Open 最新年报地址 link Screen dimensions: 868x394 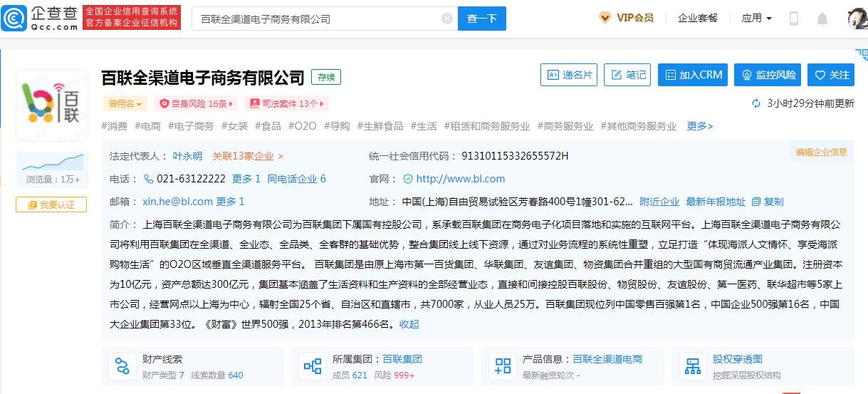click(x=716, y=202)
